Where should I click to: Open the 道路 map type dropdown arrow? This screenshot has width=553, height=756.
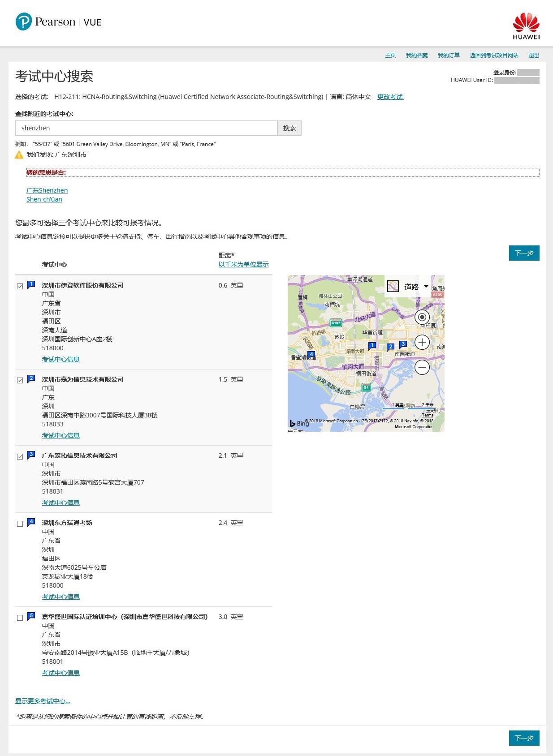pos(426,287)
